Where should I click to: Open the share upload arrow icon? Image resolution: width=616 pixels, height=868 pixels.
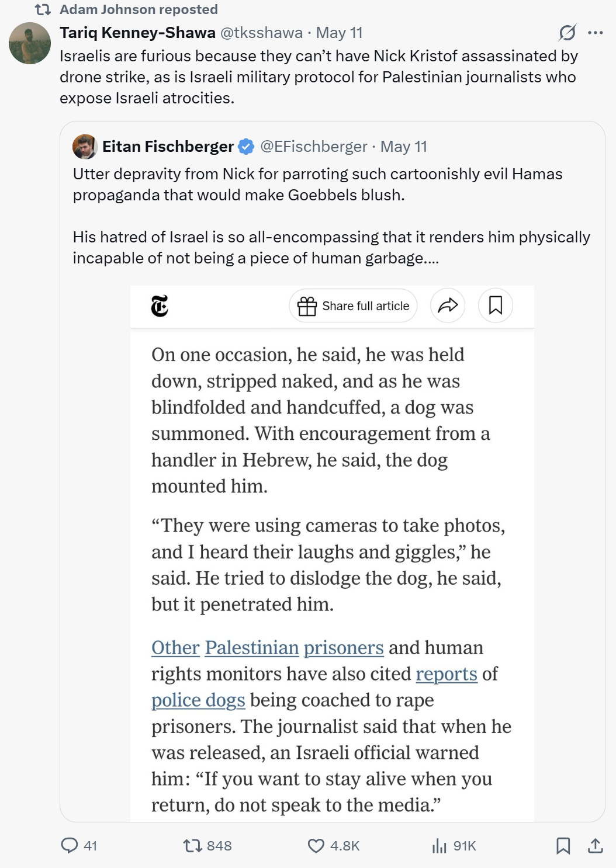[x=596, y=845]
